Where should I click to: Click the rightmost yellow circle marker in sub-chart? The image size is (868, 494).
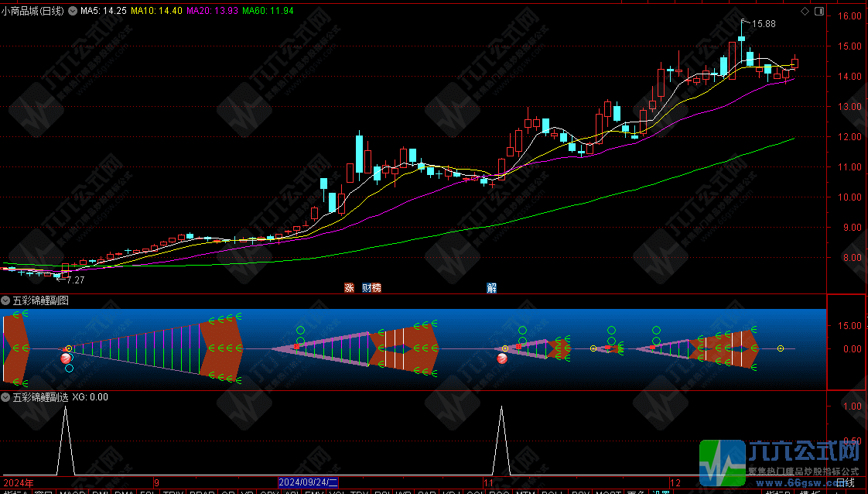coord(781,349)
